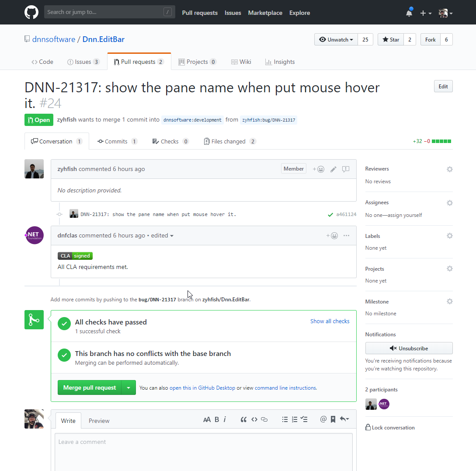The image size is (476, 471).
Task: Open the Milestone gear settings
Action: [x=450, y=301]
